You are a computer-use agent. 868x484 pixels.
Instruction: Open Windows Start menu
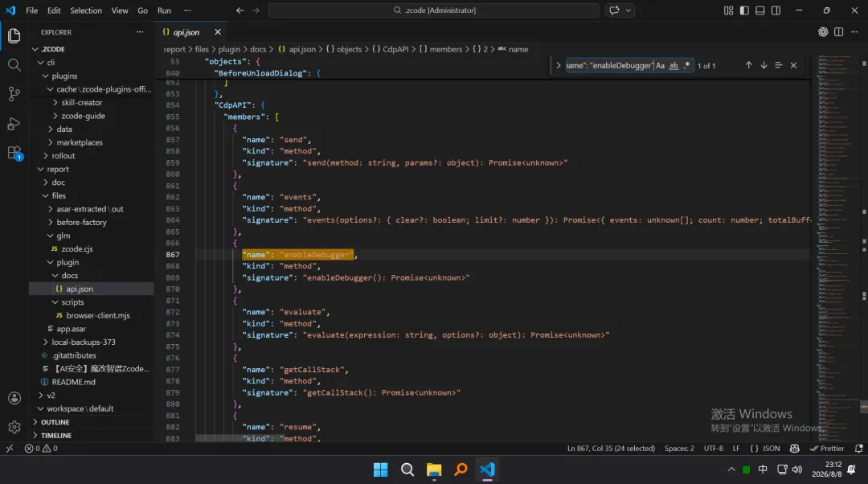381,470
